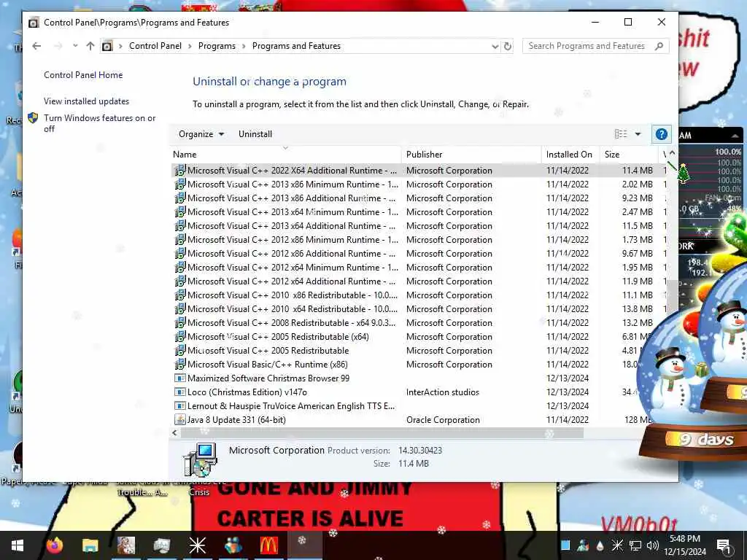Open the help question mark button

coord(661,134)
